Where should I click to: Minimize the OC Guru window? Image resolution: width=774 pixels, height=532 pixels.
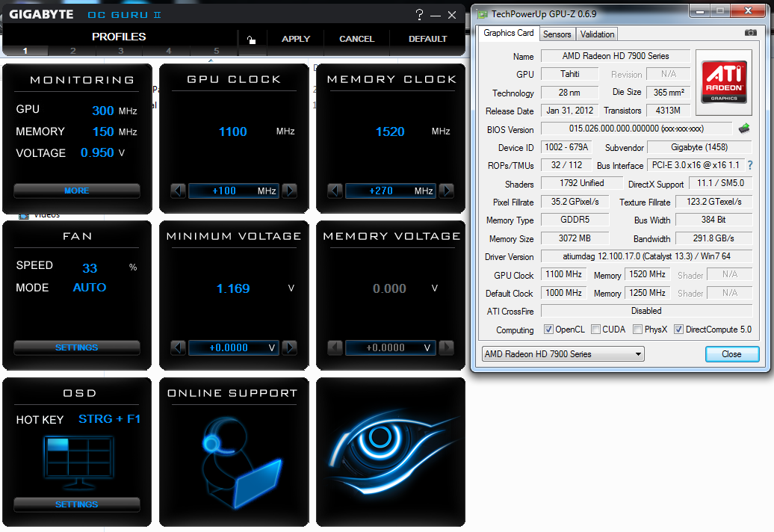click(x=436, y=15)
